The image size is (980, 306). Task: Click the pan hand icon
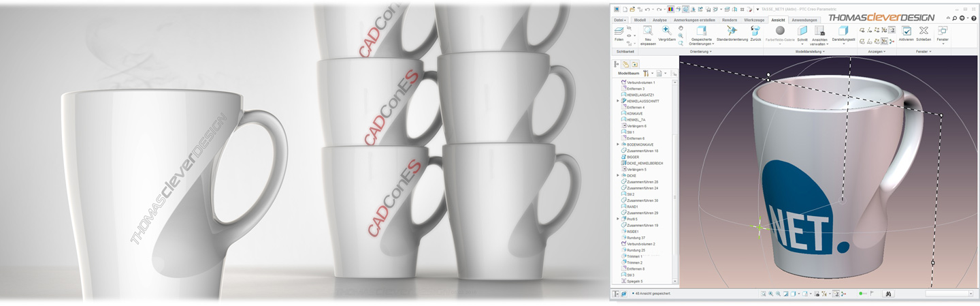[x=681, y=28]
